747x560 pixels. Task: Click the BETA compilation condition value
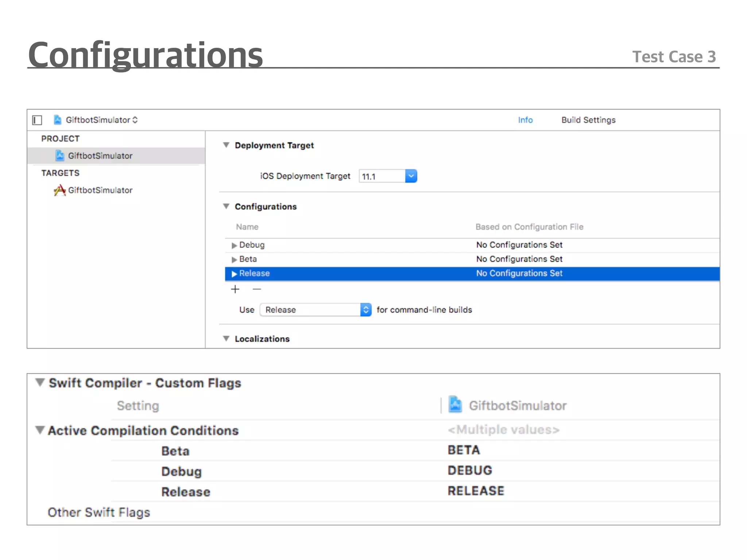pos(464,450)
